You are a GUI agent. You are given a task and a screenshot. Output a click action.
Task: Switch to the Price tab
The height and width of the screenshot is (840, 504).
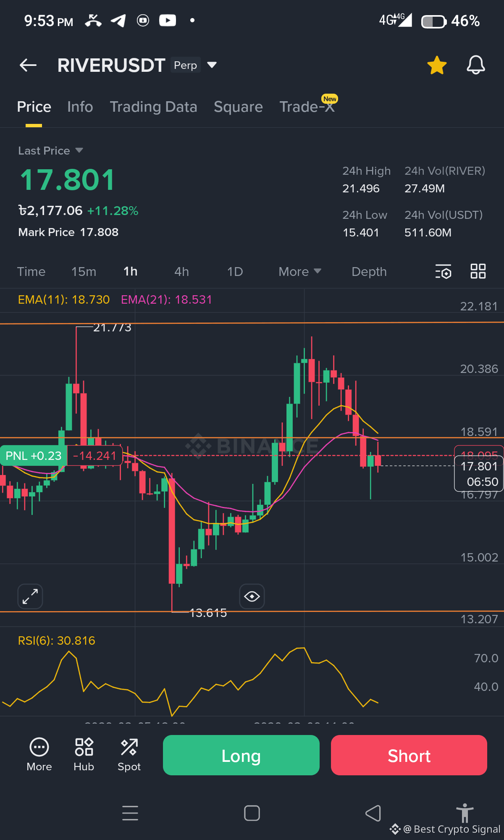(34, 107)
